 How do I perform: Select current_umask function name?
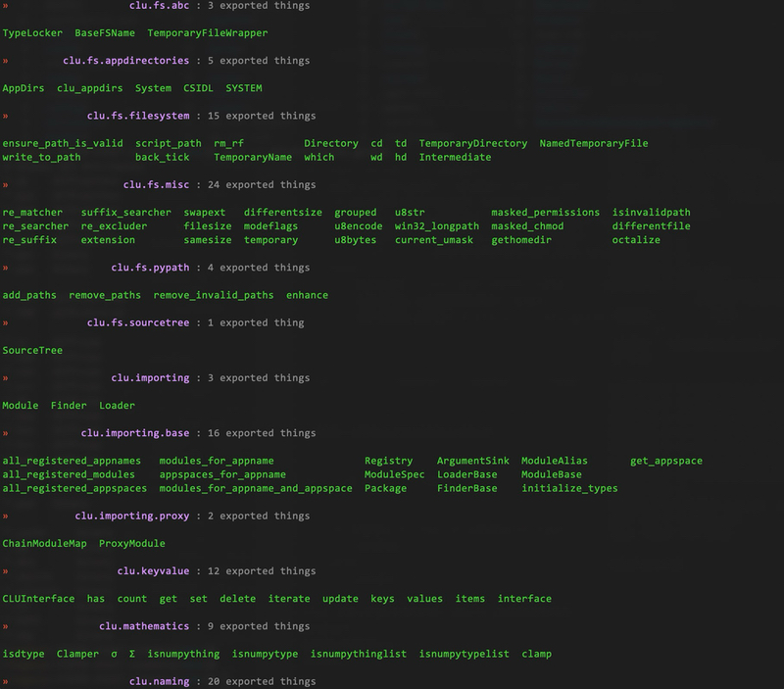pos(433,240)
